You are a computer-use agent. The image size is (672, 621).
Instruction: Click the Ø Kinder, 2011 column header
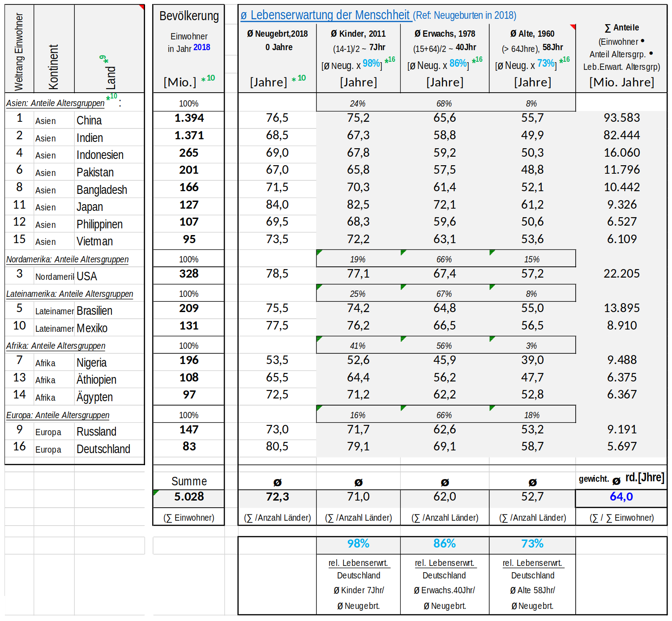click(358, 34)
